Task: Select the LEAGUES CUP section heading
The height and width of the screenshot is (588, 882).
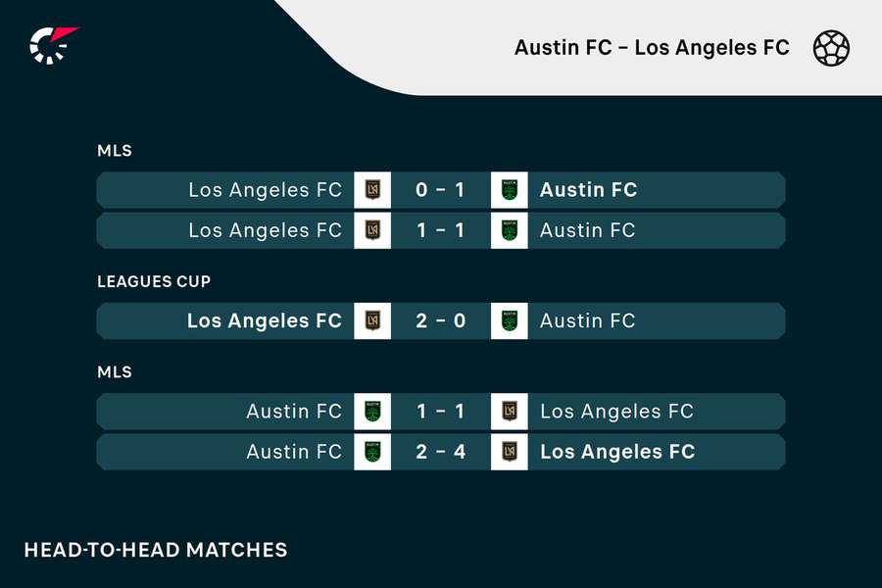Action: pyautogui.click(x=154, y=281)
